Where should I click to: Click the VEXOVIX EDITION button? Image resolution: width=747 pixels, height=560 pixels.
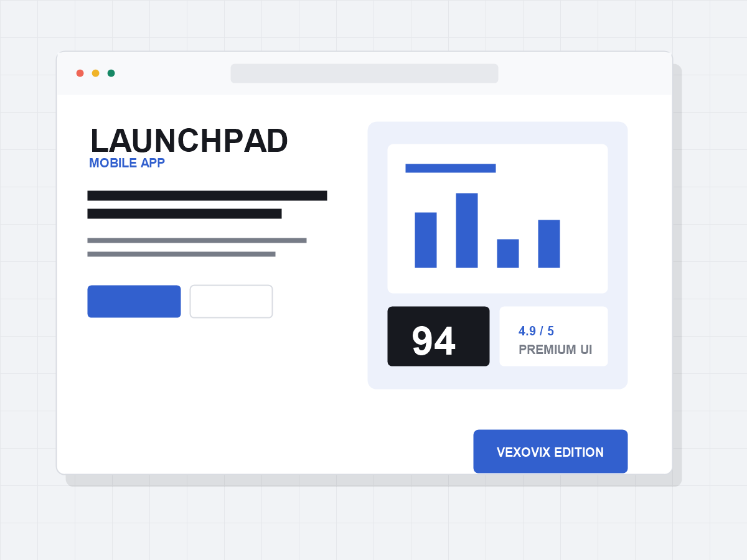(x=550, y=452)
